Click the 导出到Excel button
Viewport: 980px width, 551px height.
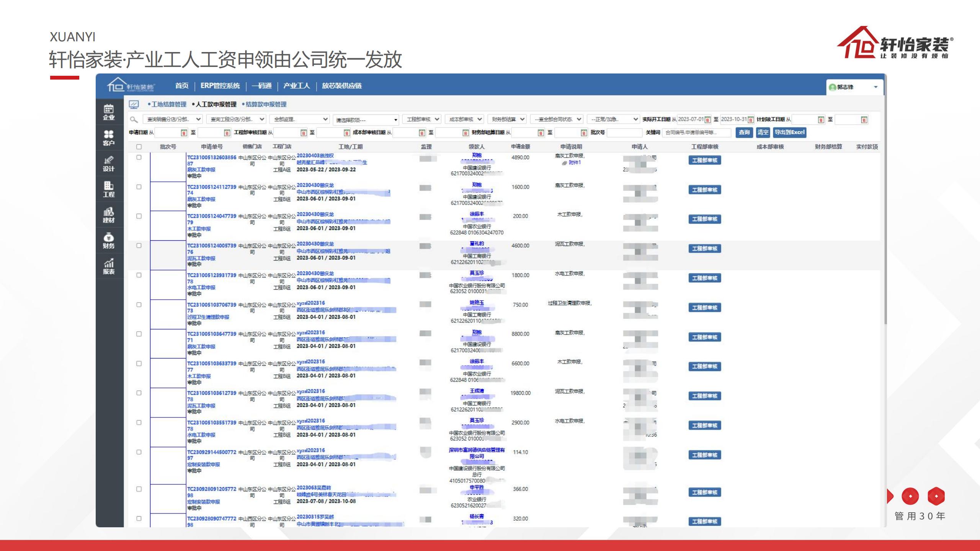point(789,132)
